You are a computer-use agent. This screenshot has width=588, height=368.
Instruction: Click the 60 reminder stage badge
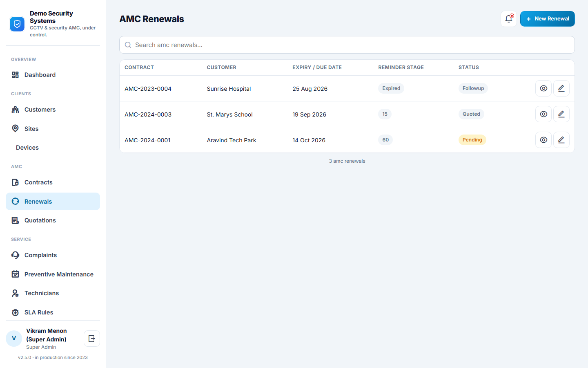click(x=385, y=140)
